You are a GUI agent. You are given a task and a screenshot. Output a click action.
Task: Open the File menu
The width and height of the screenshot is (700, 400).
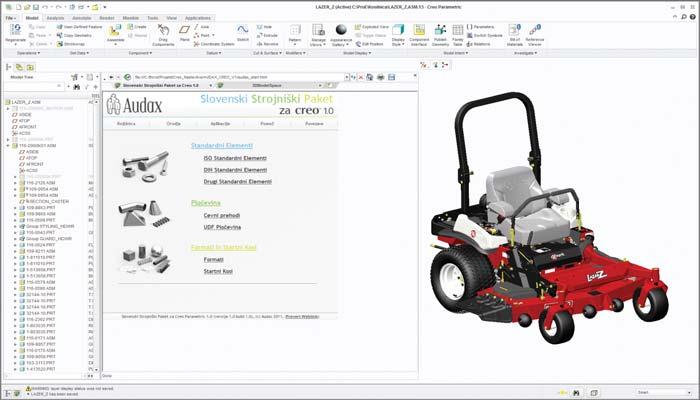pos(10,18)
